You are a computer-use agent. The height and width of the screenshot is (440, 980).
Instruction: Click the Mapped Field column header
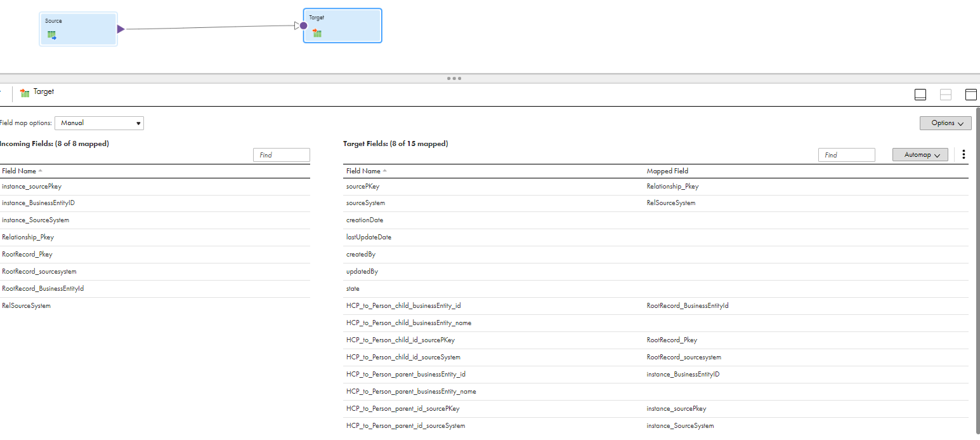pyautogui.click(x=667, y=171)
